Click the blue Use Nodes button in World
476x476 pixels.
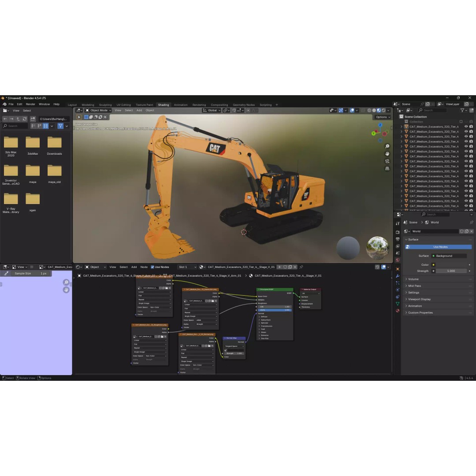(x=439, y=247)
